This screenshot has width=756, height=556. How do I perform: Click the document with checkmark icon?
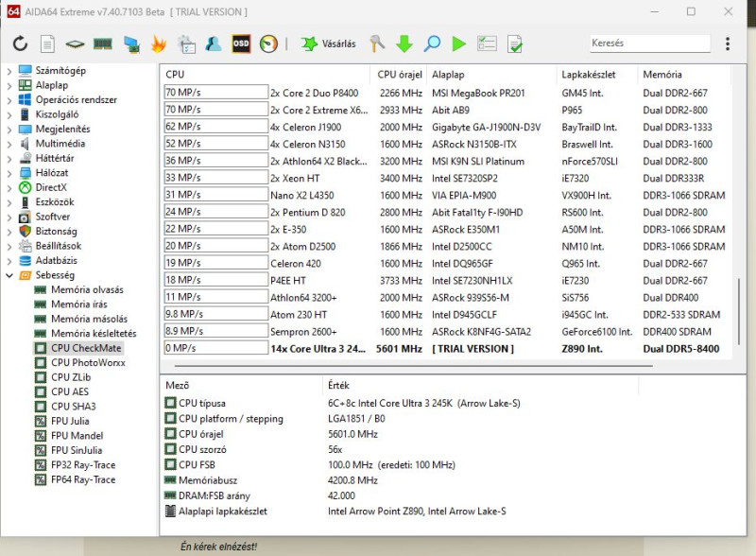click(514, 43)
